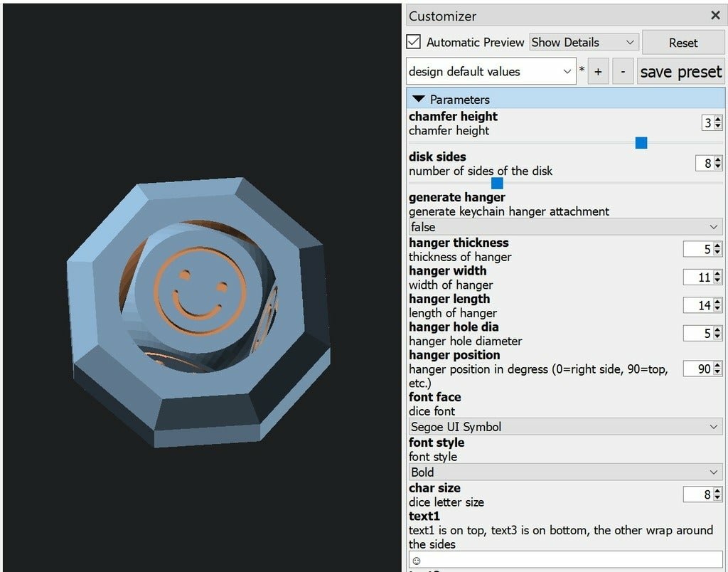Viewport: 728px width, 572px height.
Task: Open the Show Details dropdown
Action: (584, 42)
